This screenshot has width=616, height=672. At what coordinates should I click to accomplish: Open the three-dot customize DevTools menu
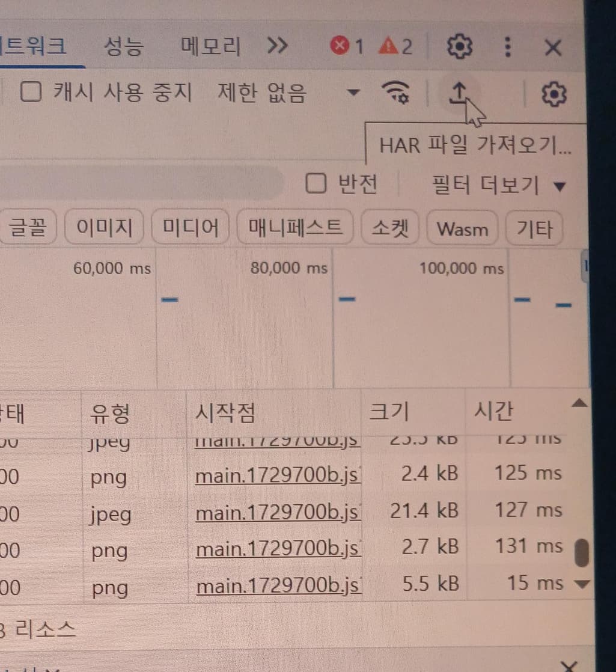pyautogui.click(x=508, y=46)
